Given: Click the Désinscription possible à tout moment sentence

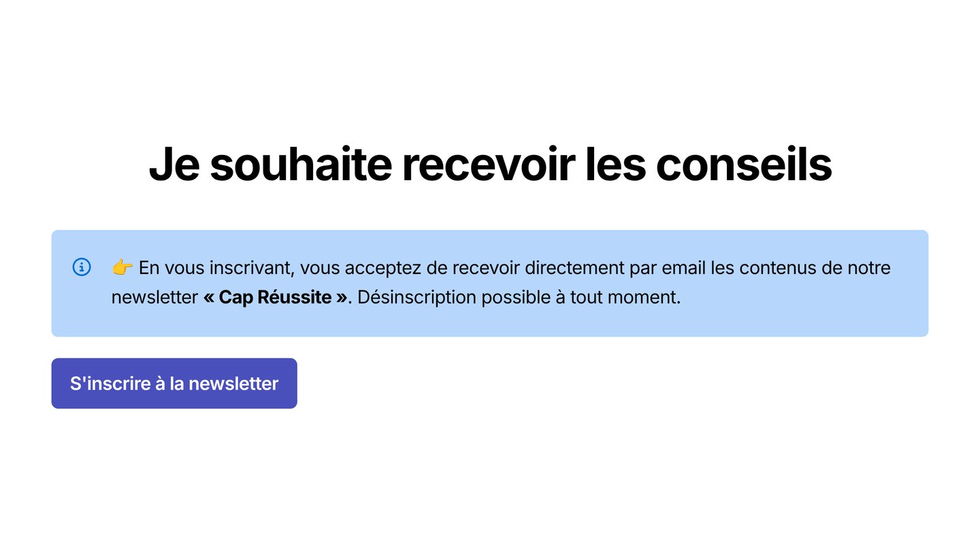Looking at the screenshot, I should coord(519,298).
